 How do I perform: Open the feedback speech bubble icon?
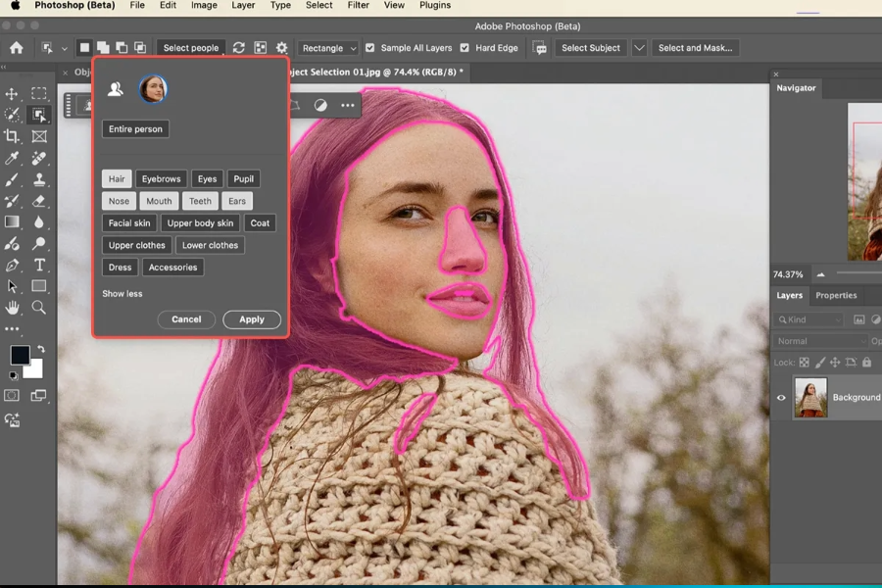(x=539, y=48)
